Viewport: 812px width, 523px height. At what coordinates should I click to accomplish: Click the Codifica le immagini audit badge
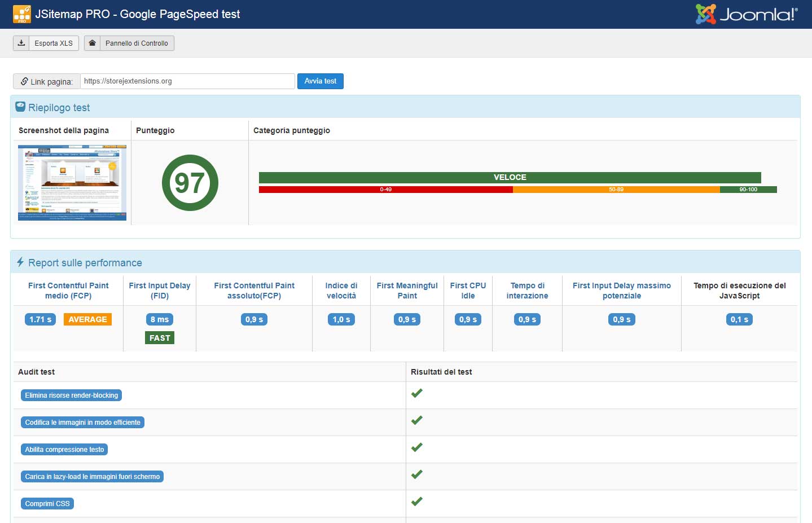pyautogui.click(x=82, y=423)
